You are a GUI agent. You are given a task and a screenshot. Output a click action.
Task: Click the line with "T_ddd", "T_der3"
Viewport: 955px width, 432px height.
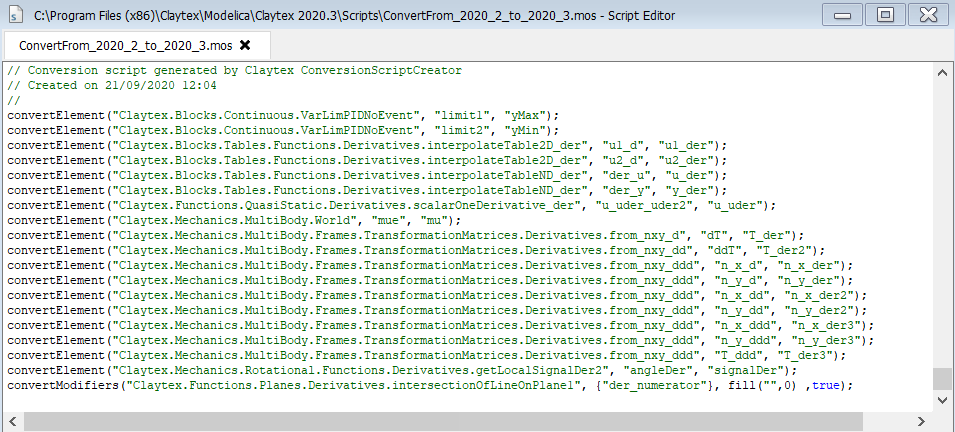click(427, 355)
